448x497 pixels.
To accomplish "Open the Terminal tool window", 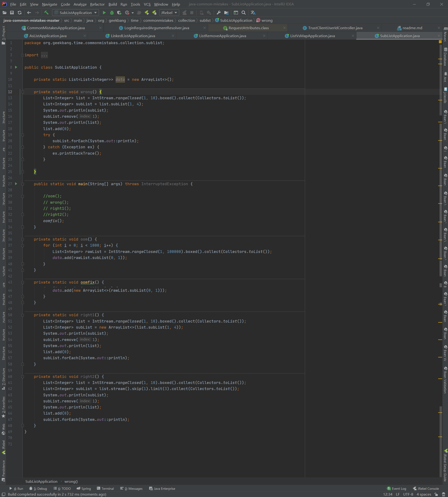I will 105,489.
